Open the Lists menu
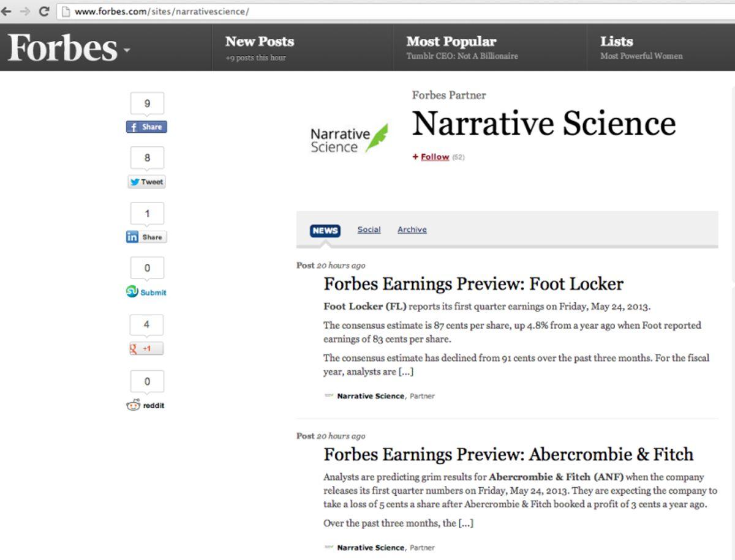This screenshot has width=735, height=560. [616, 42]
